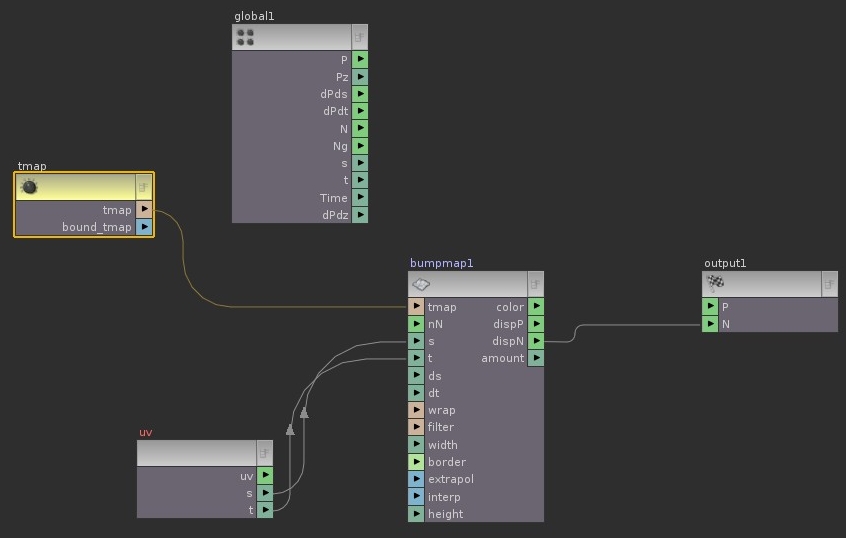Click the width input connector on bumpmap1
846x538 pixels.
click(416, 445)
